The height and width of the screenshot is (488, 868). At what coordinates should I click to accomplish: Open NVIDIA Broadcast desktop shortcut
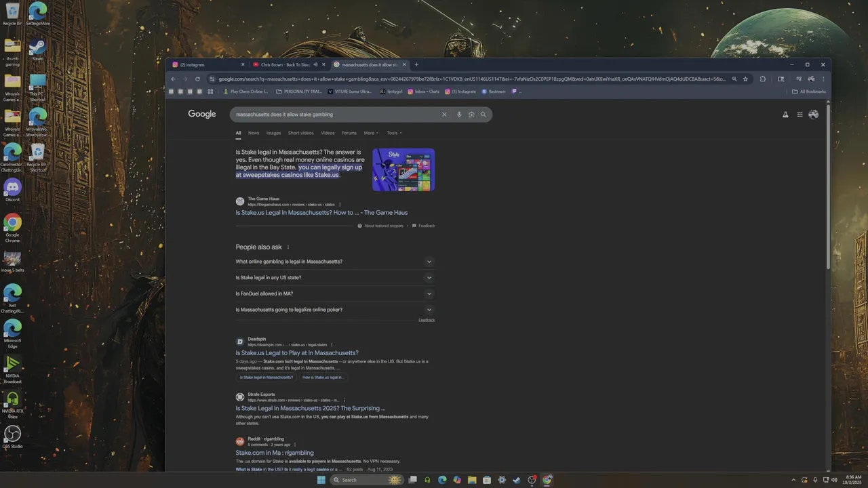(12, 369)
